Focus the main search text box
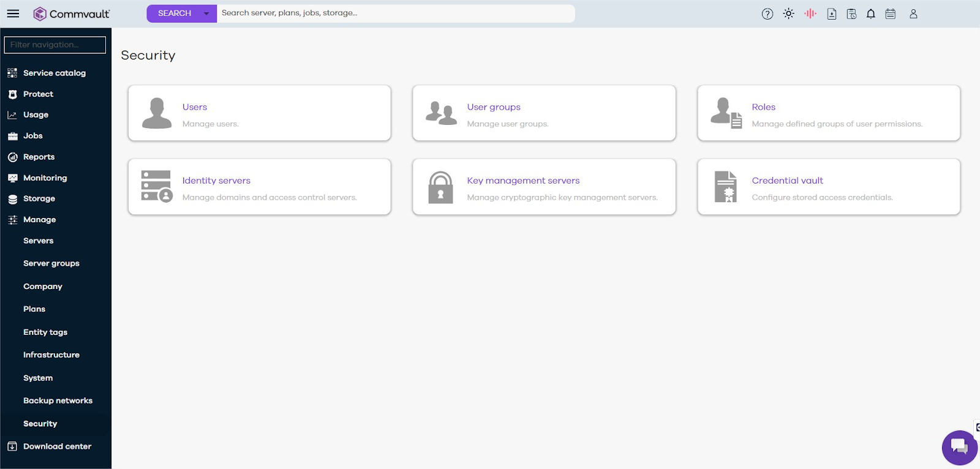The image size is (980, 469). [395, 13]
